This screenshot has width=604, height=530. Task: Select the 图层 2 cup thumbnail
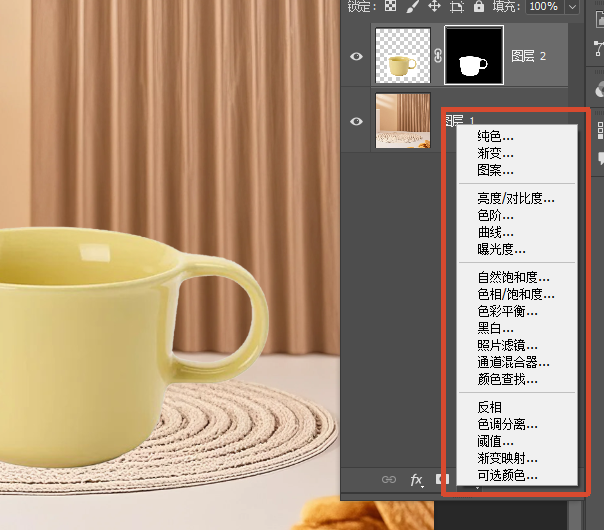pyautogui.click(x=403, y=55)
